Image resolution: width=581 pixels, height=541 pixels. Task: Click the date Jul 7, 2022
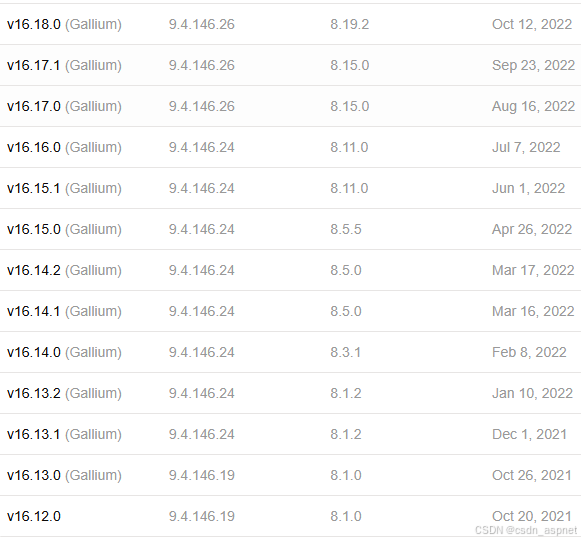pos(526,147)
